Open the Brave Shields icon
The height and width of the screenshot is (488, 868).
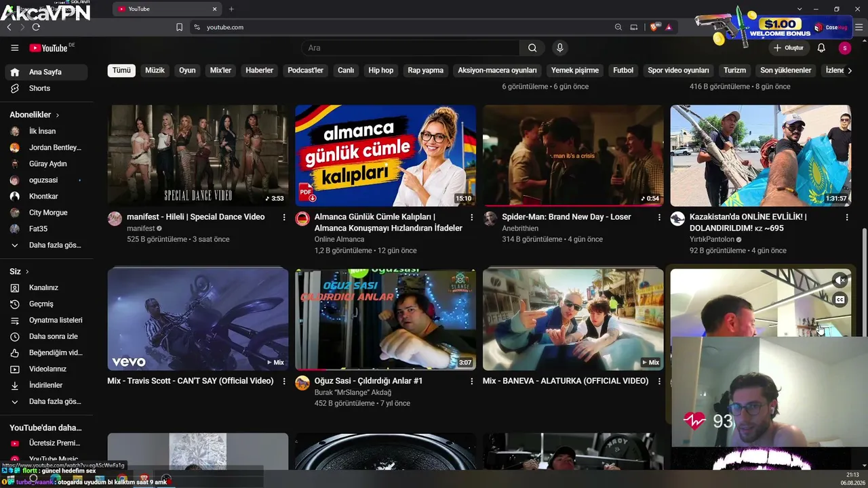(654, 27)
